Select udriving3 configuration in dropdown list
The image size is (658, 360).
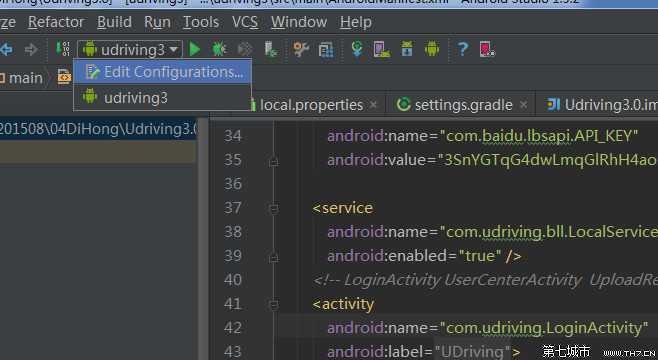(x=163, y=97)
